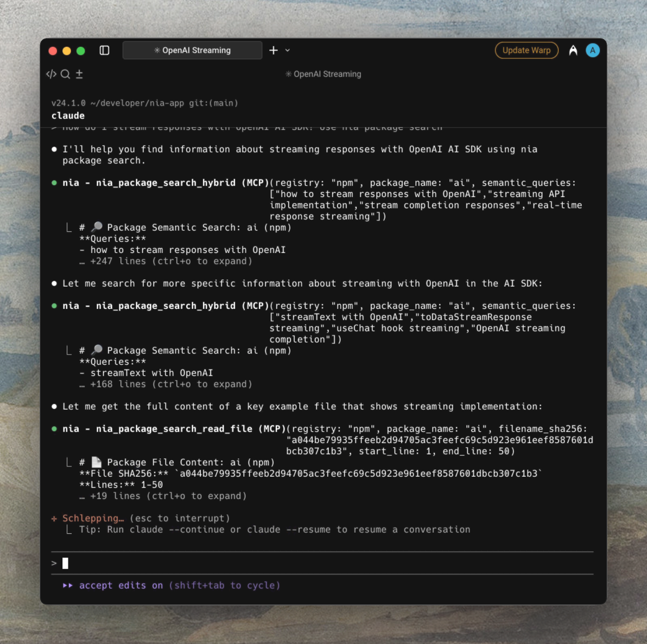Click the nia-app directory prompt line
Image resolution: width=647 pixels, height=644 pixels.
(x=145, y=103)
